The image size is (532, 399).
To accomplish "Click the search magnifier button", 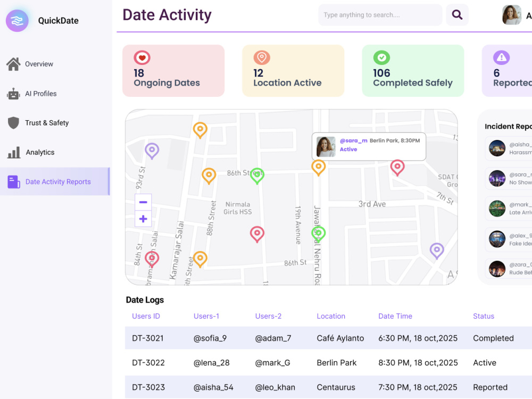I will click(457, 15).
